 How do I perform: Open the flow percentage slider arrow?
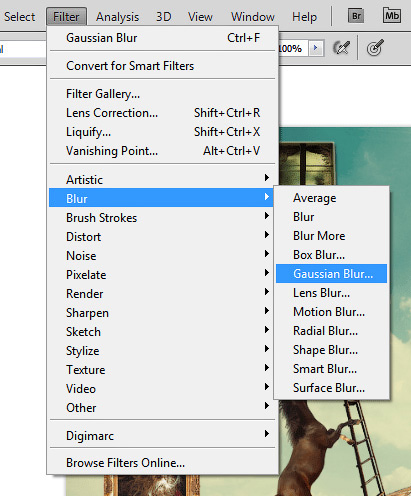pyautogui.click(x=316, y=49)
